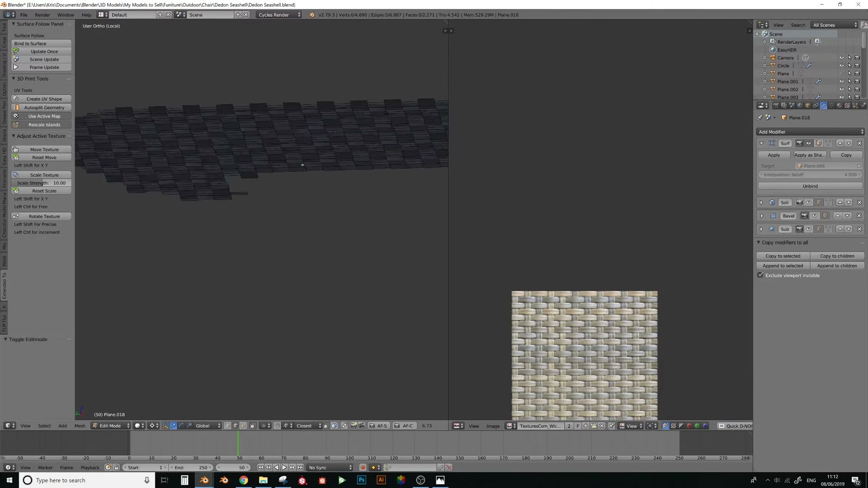Toggle Exclude viewport invisible checkbox

tap(760, 275)
